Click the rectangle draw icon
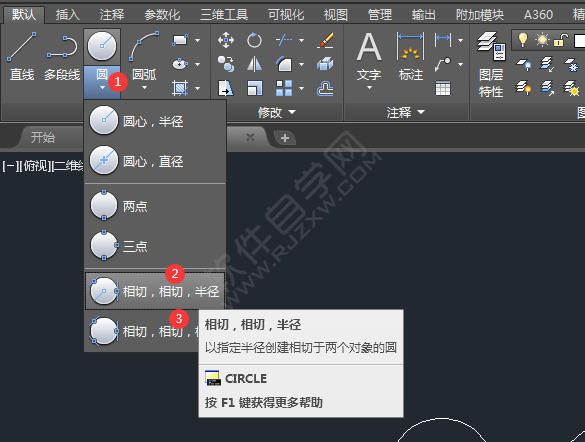Image resolution: width=585 pixels, height=442 pixels. tap(180, 40)
